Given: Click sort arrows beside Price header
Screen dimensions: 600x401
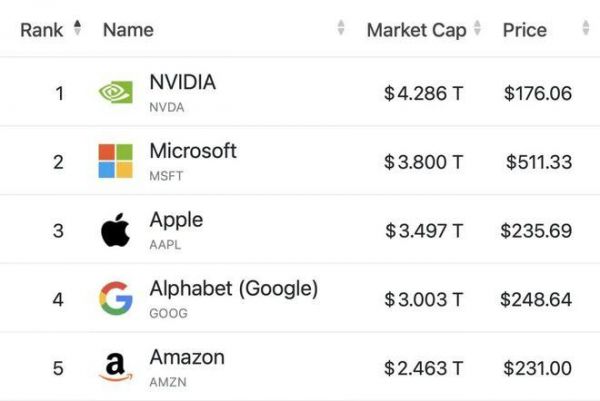Looking at the screenshot, I should (585, 29).
